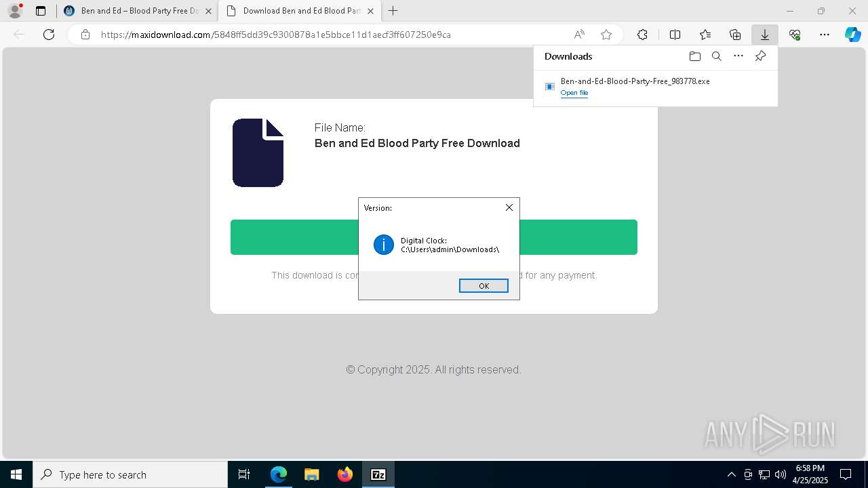
Task: Click the blue info icon in dialog
Action: coord(384,245)
